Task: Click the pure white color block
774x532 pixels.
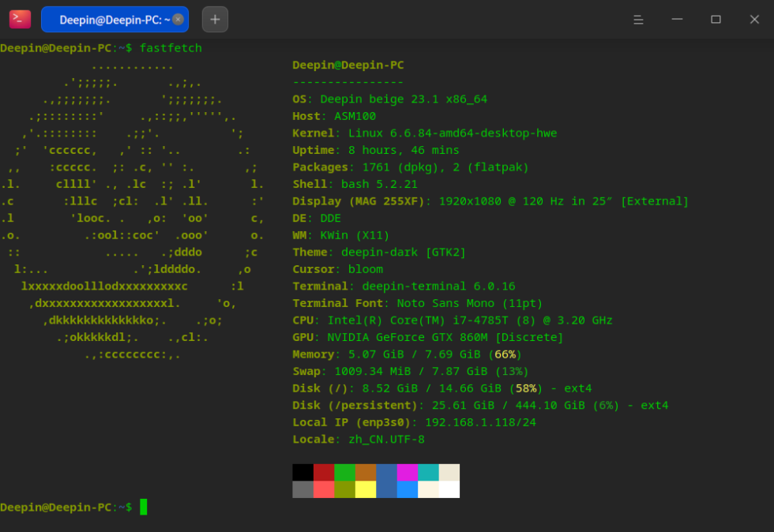Action: pos(449,489)
